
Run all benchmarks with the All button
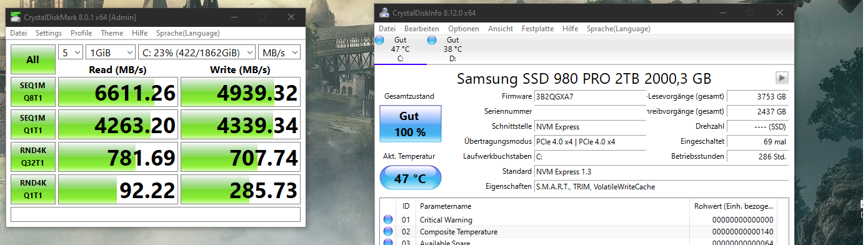point(32,59)
